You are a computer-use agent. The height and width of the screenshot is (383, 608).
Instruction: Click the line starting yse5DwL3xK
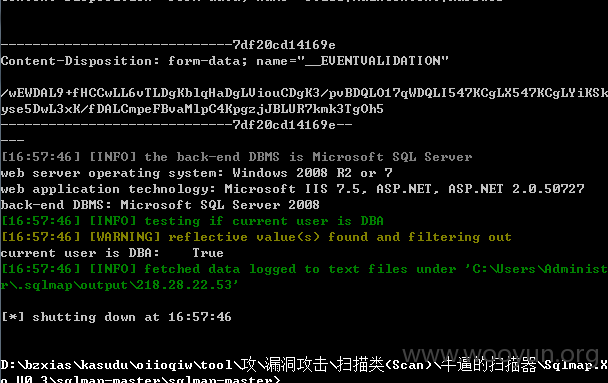point(192,109)
